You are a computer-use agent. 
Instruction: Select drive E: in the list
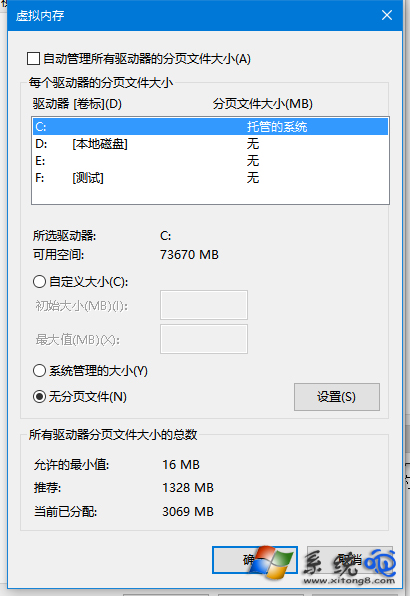[x=211, y=161]
